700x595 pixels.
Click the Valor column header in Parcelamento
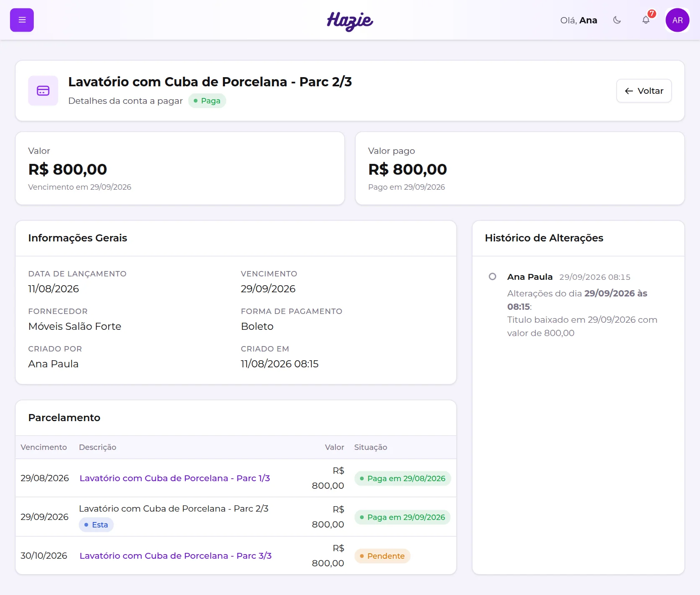tap(335, 447)
